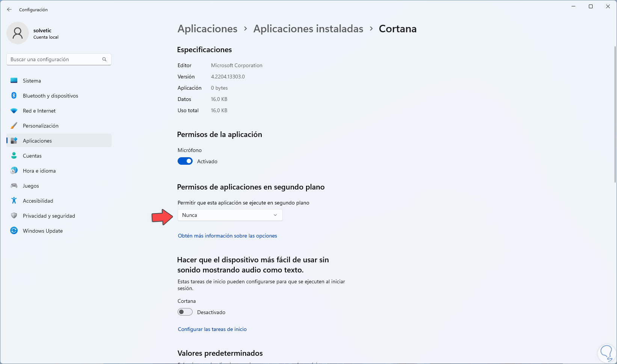Click the Red e Internet wifi icon
617x364 pixels.
point(14,111)
